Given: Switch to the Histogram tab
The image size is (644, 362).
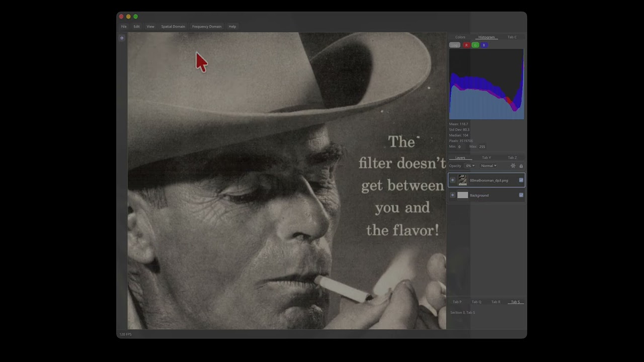Looking at the screenshot, I should coord(487,37).
